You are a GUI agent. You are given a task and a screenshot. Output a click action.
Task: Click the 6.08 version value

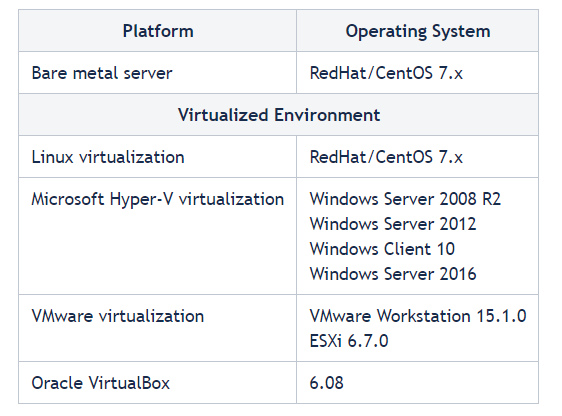pyautogui.click(x=327, y=383)
